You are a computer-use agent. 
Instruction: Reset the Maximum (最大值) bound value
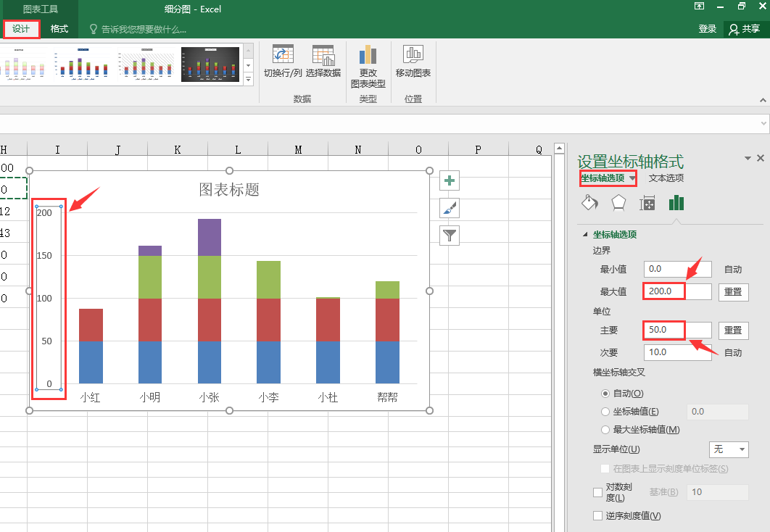[733, 292]
